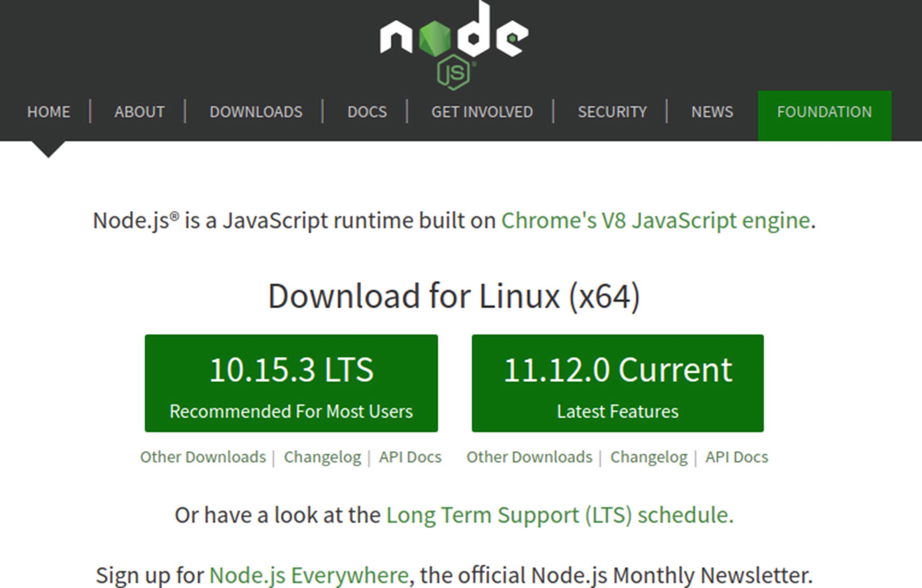922x588 pixels.
Task: Visit the NEWS section
Action: click(712, 112)
